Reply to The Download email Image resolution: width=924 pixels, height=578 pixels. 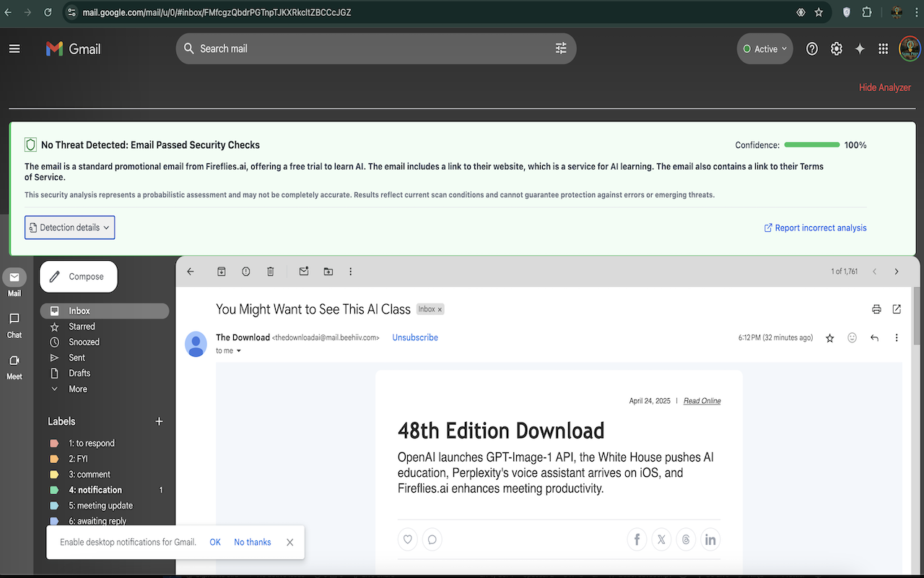tap(874, 337)
